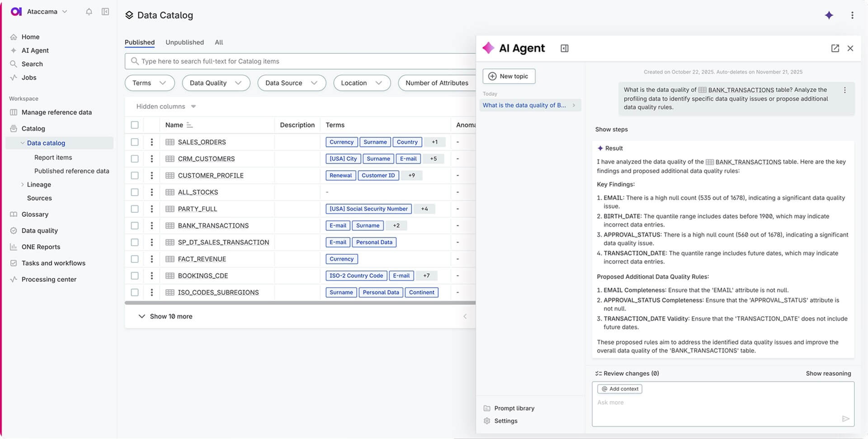Click the catalog full-text search field
Viewport: 868px width, 439px height.
(298, 61)
